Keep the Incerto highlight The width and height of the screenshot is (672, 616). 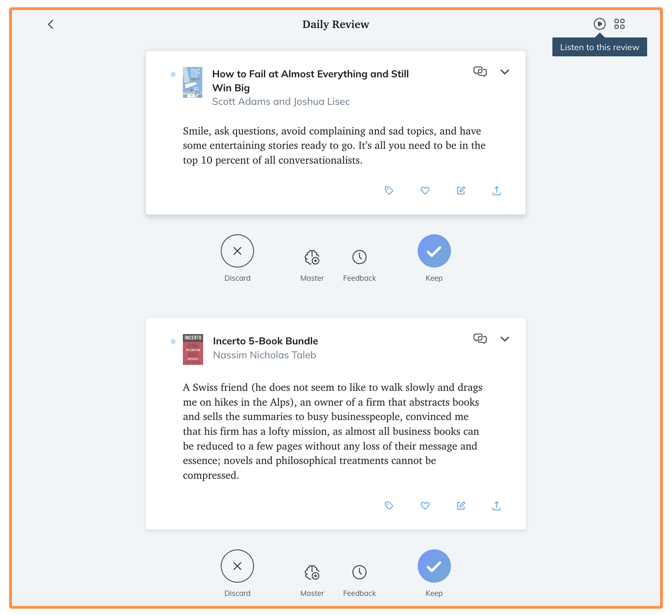434,566
